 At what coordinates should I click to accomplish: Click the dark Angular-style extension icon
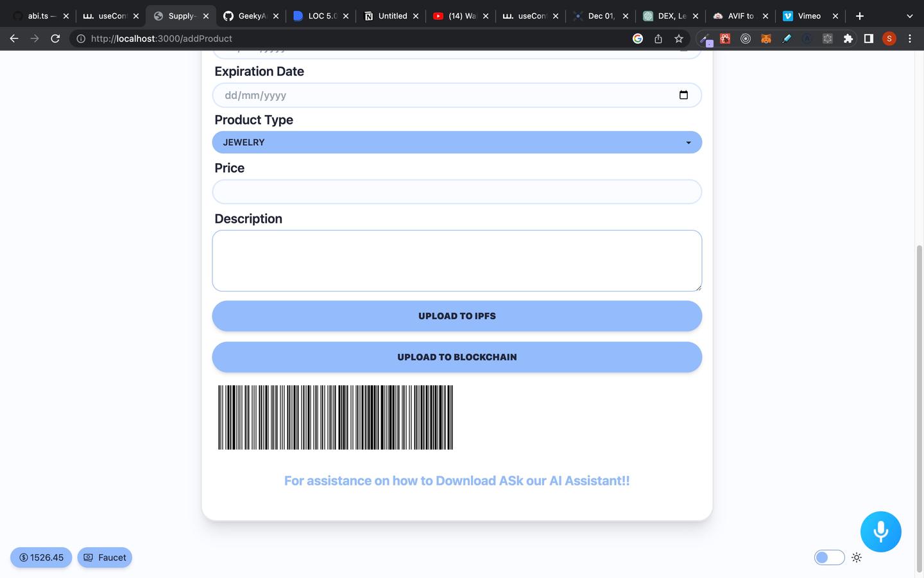[x=807, y=39]
